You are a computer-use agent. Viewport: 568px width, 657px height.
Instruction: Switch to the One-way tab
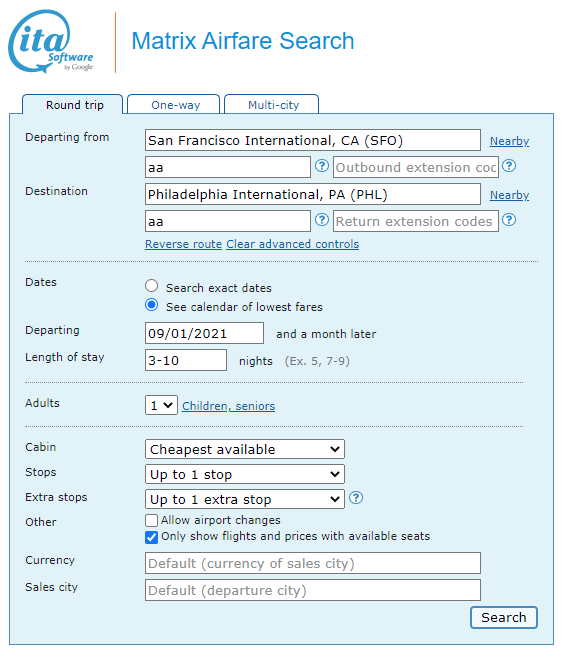point(174,104)
